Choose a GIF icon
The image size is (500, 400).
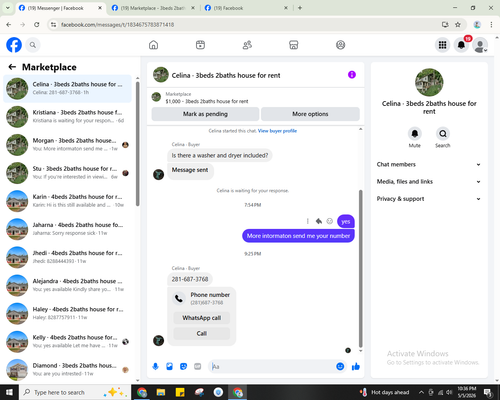click(x=198, y=367)
